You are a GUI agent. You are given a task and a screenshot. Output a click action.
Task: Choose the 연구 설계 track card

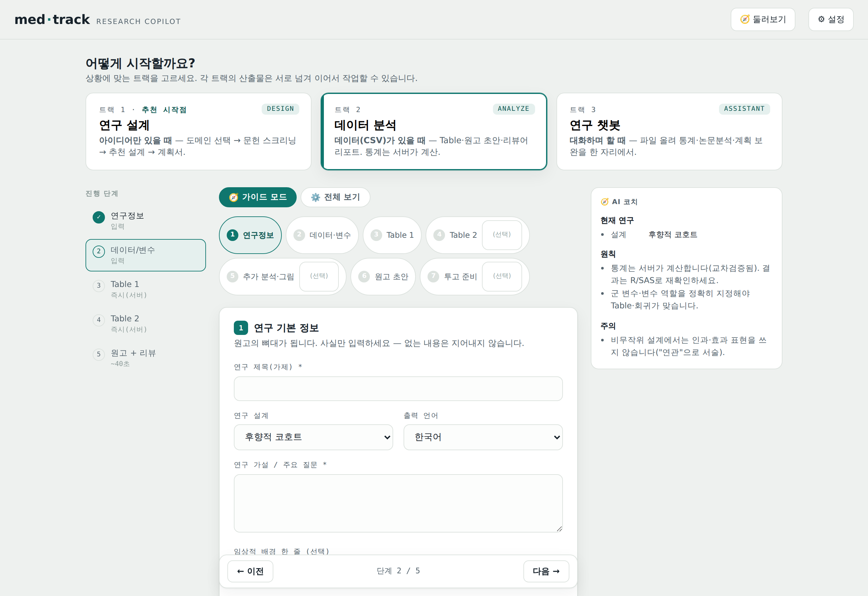(x=199, y=132)
